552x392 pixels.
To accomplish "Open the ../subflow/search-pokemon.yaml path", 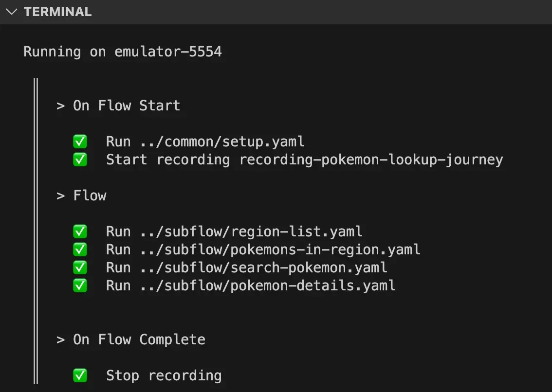I will pyautogui.click(x=263, y=267).
